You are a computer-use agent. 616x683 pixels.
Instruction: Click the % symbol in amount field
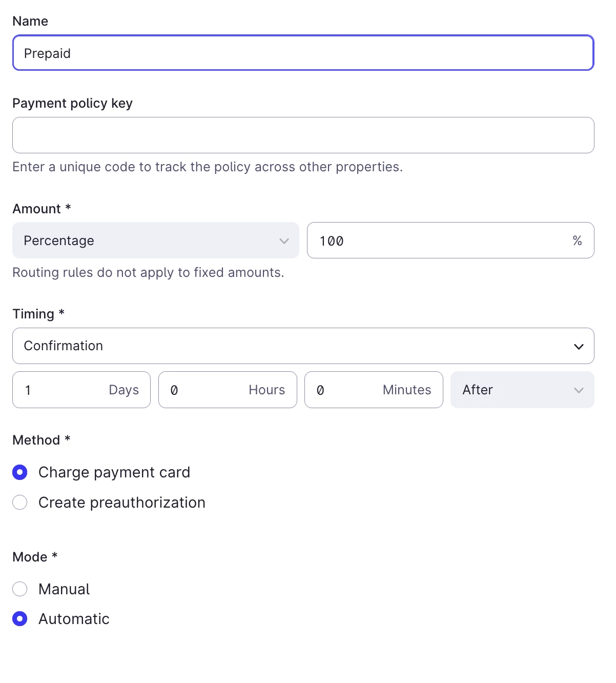click(577, 240)
